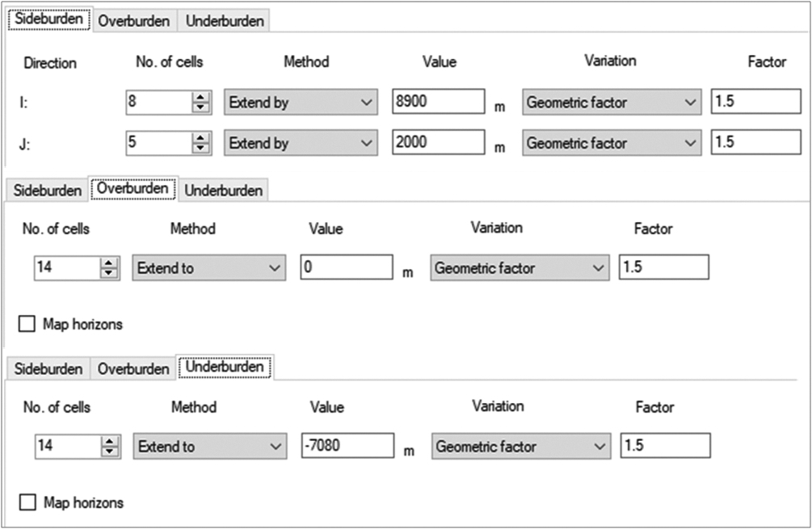Decrease the J direction number of cells
The width and height of the screenshot is (812, 529).
(x=201, y=148)
